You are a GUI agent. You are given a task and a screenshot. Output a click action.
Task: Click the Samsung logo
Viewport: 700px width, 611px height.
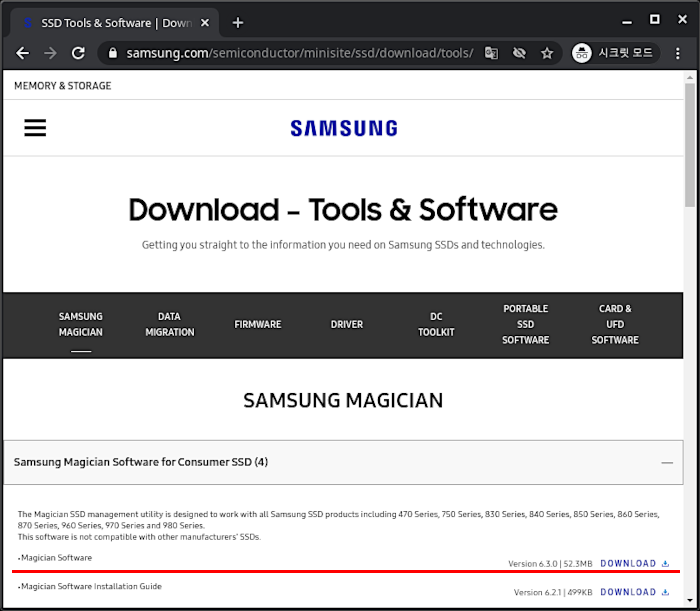(344, 128)
